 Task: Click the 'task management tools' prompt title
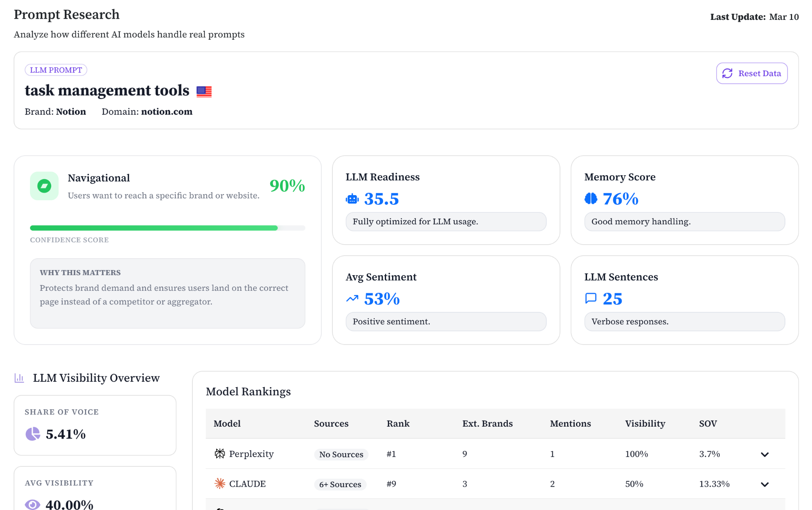(107, 91)
